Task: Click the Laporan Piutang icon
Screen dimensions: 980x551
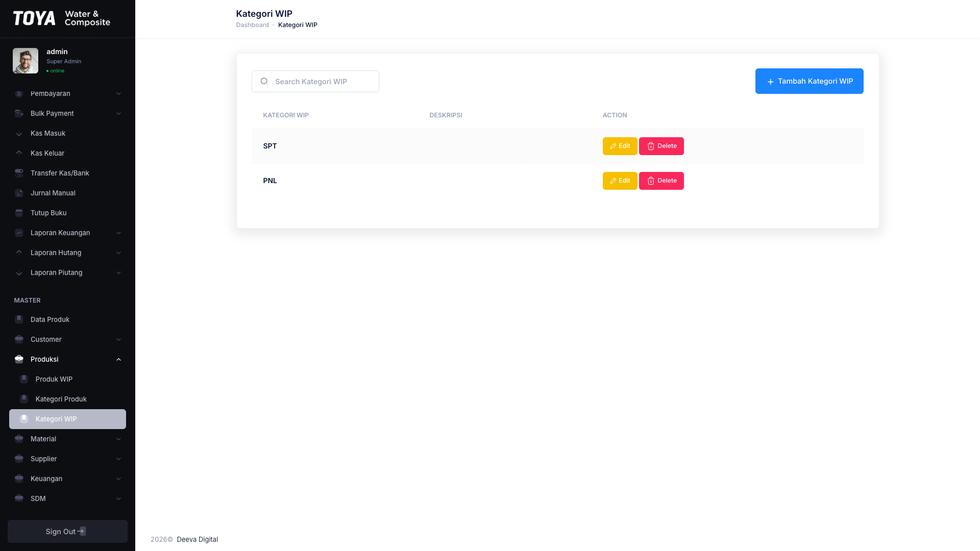Action: [x=19, y=273]
